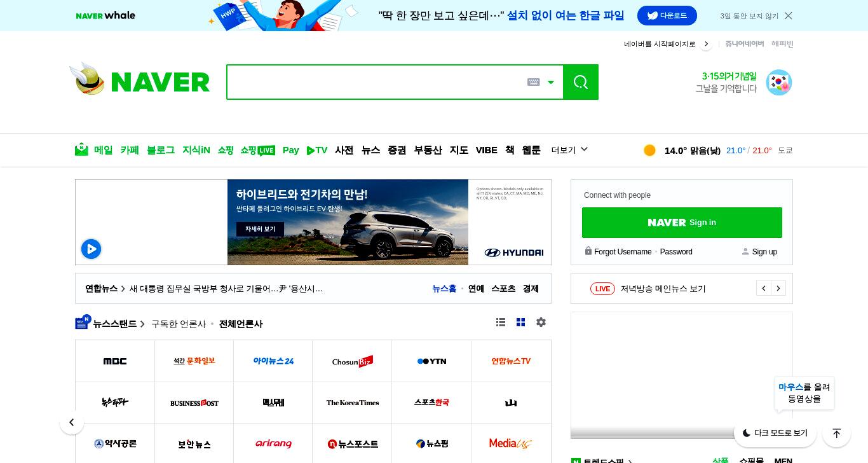Click the 아이뉴스24 press logo

pos(273,361)
